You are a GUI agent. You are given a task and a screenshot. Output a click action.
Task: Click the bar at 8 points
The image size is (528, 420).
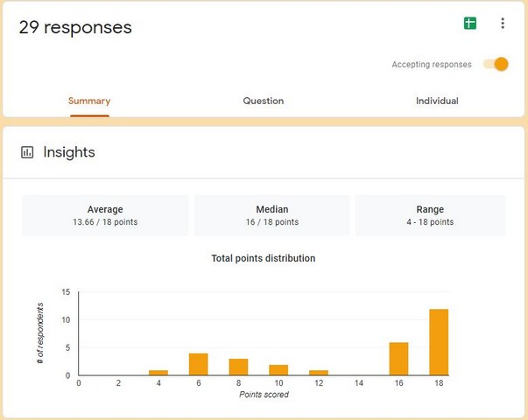(239, 367)
